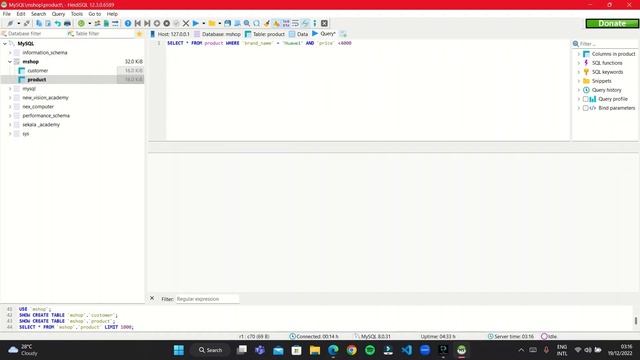The image size is (640, 360).
Task: Enable the Query profile checkbox
Action: tap(585, 99)
